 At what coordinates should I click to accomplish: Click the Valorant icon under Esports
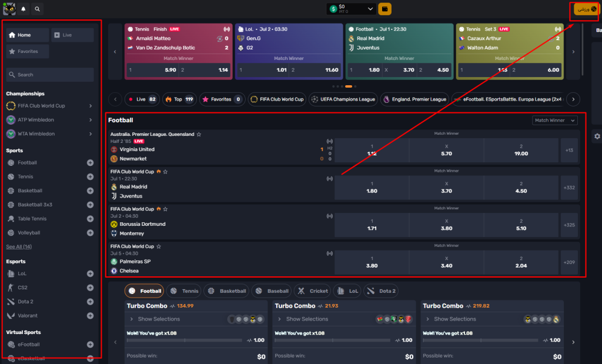[x=11, y=316]
